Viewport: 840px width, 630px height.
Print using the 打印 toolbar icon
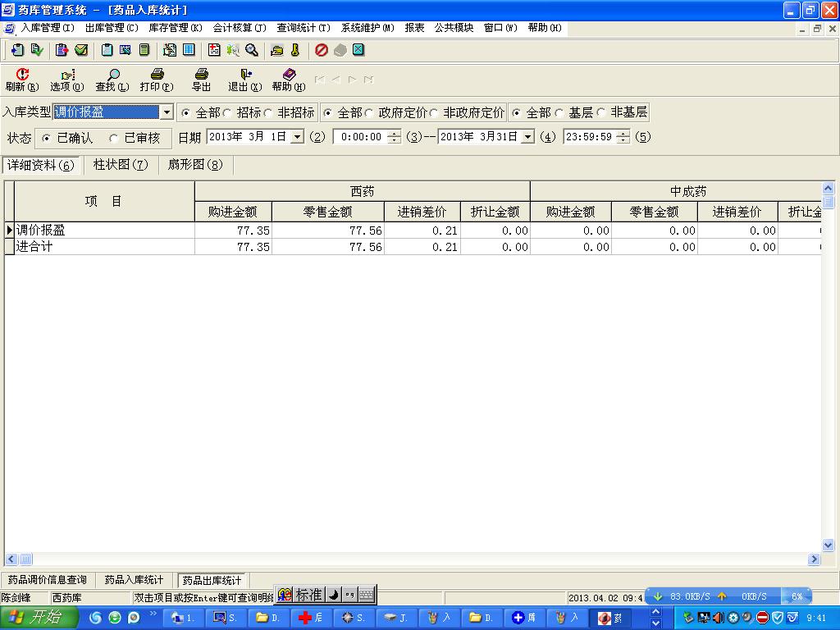pos(157,75)
